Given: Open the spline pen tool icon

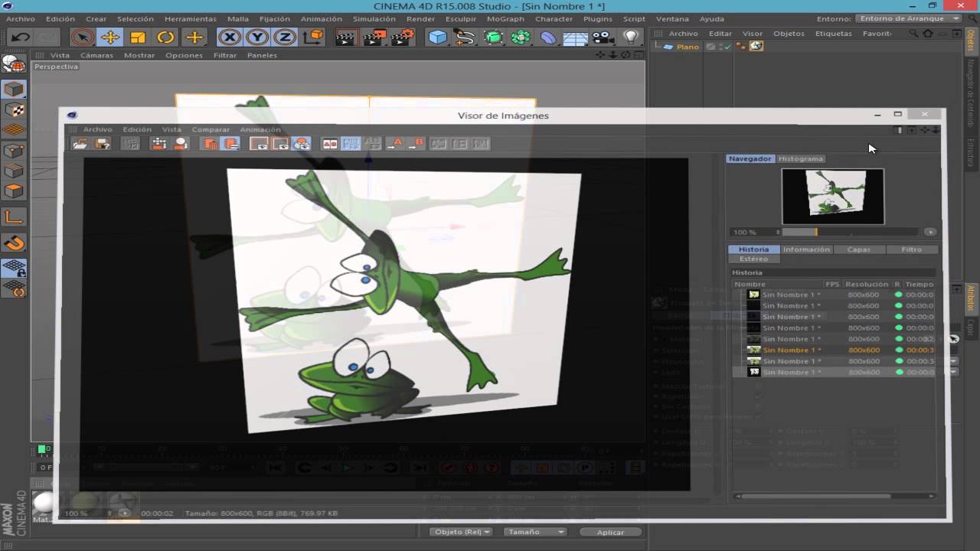Looking at the screenshot, I should [465, 37].
